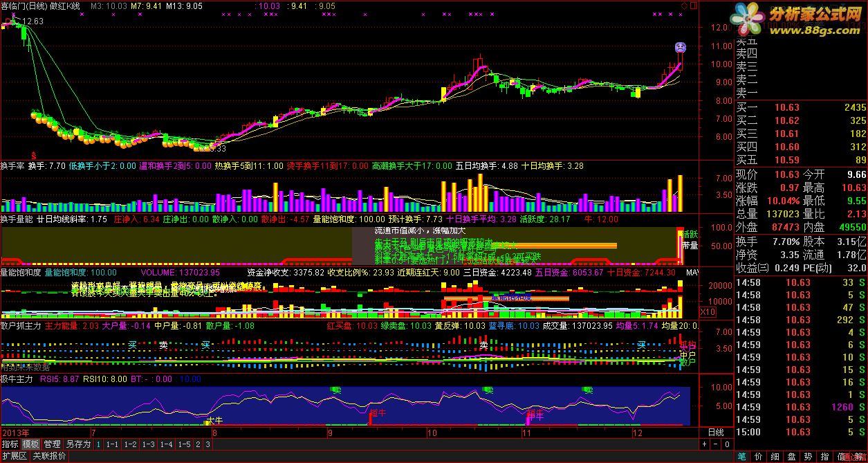This screenshot has height=463, width=868.
Task: Click the 买五 bid price 10.59
Action: click(x=787, y=161)
